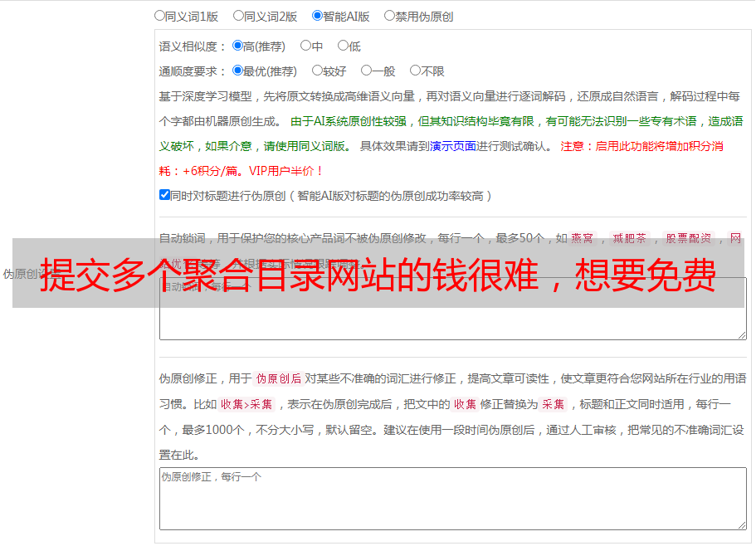
Task: Click the 股票配资 example keyword
Action: tap(688, 238)
